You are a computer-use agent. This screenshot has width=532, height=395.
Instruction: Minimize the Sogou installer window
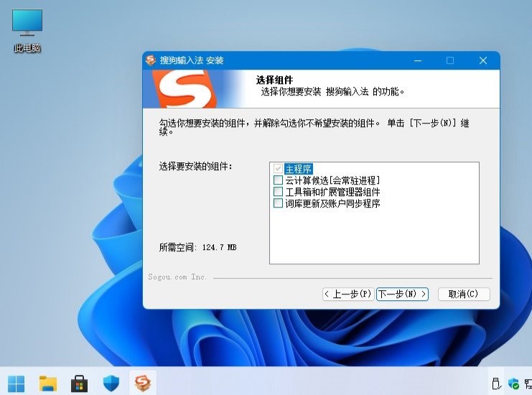click(417, 60)
